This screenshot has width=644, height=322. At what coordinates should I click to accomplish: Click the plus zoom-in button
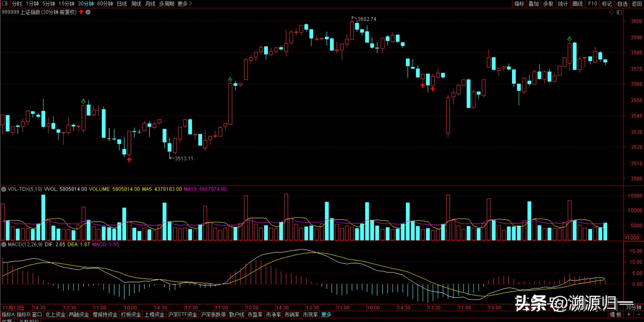[x=629, y=315]
